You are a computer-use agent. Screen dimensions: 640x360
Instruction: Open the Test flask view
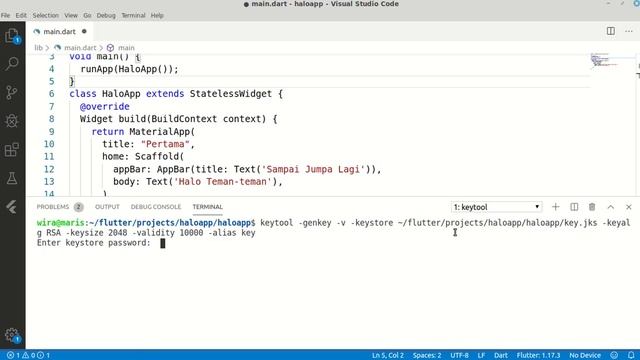12,178
